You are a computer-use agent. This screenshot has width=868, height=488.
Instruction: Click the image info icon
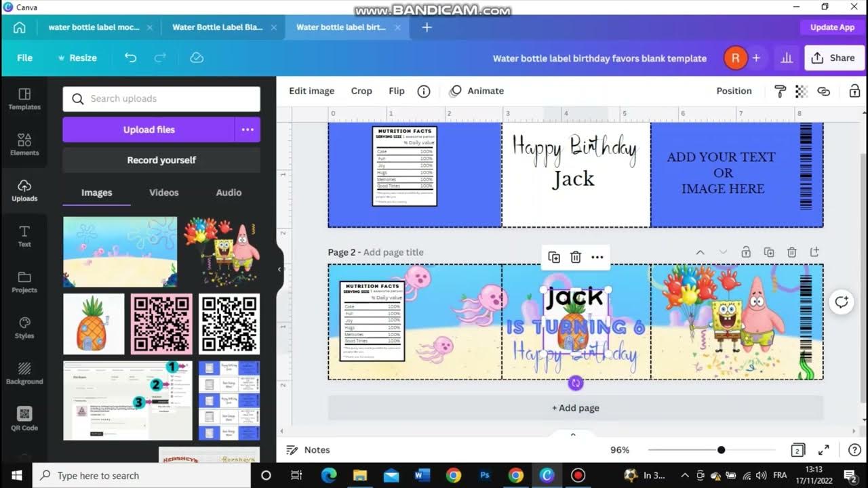(x=424, y=91)
